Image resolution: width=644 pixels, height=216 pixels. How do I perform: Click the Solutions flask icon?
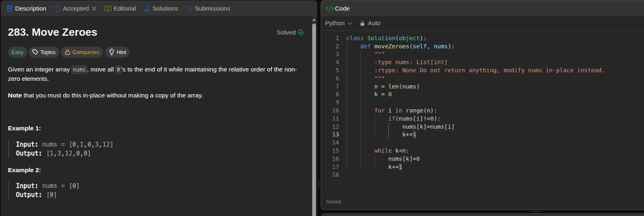[147, 9]
